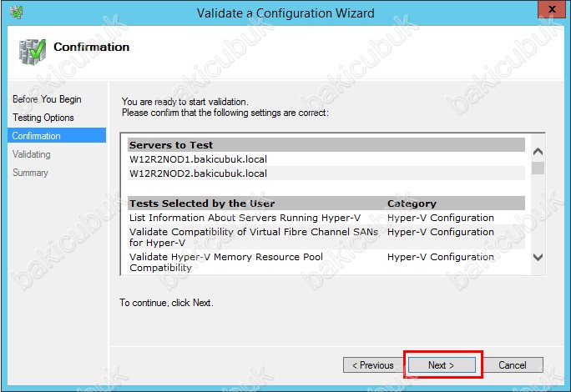571x392 pixels.
Task: Select the Virtual Fibre Channel SANs compatibility test
Action: click(253, 237)
